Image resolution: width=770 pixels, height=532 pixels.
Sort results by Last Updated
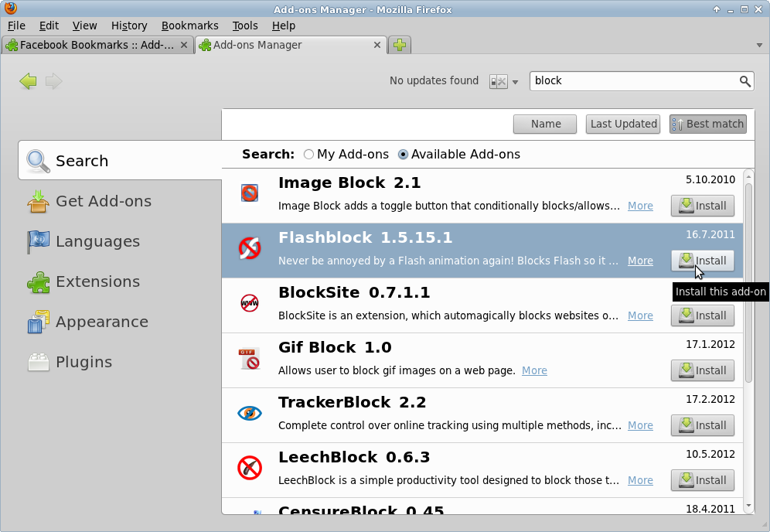(x=622, y=124)
